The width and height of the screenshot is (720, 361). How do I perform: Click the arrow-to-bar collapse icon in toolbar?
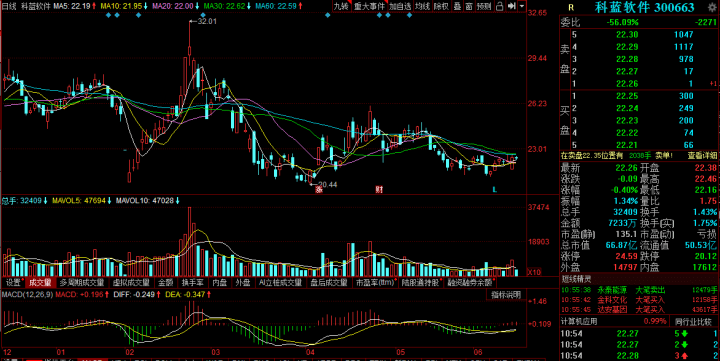[x=512, y=6]
